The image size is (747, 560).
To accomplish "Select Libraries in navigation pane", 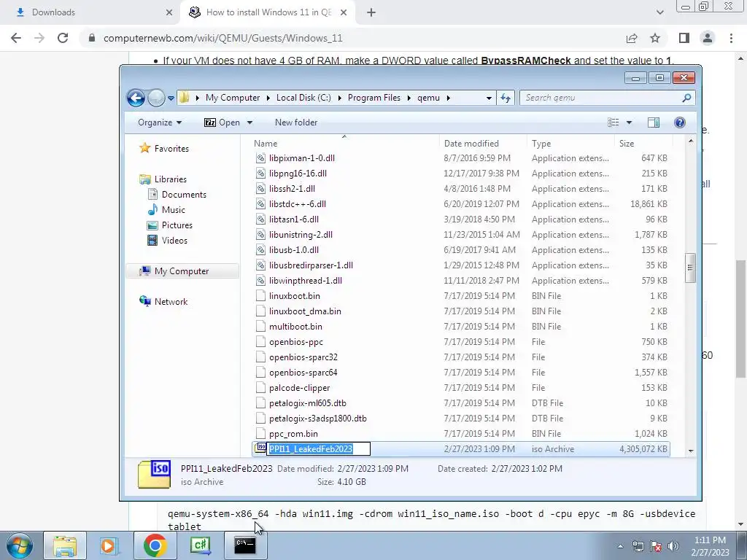I will (171, 179).
